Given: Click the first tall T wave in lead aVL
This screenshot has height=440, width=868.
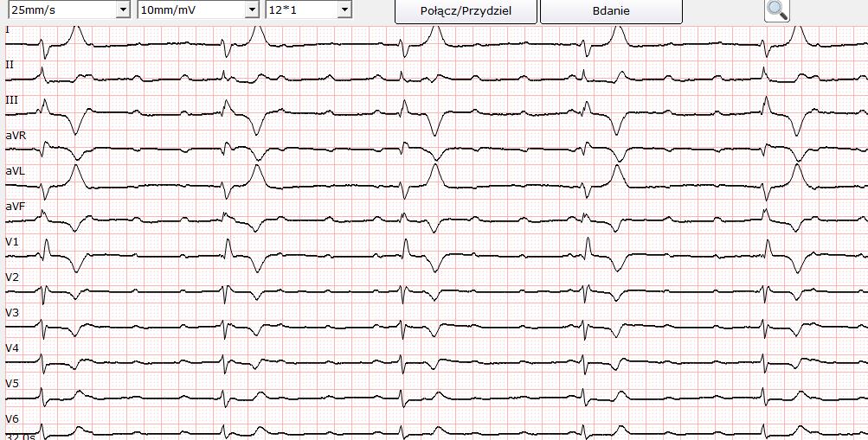Looking at the screenshot, I should click(77, 171).
